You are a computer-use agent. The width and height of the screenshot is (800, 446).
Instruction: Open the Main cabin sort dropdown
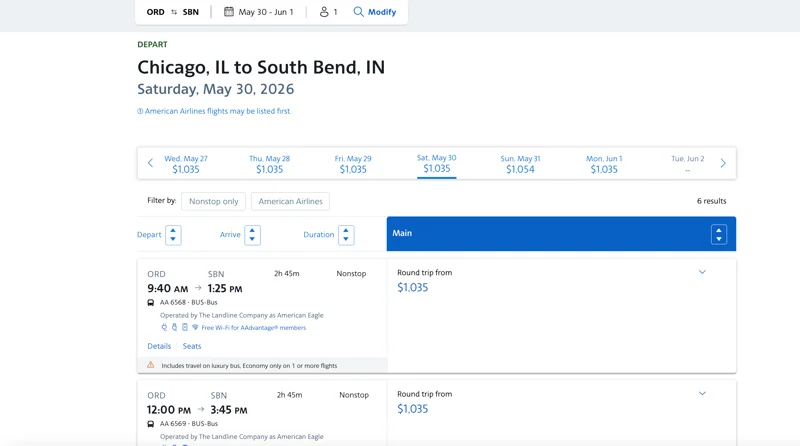click(x=719, y=234)
